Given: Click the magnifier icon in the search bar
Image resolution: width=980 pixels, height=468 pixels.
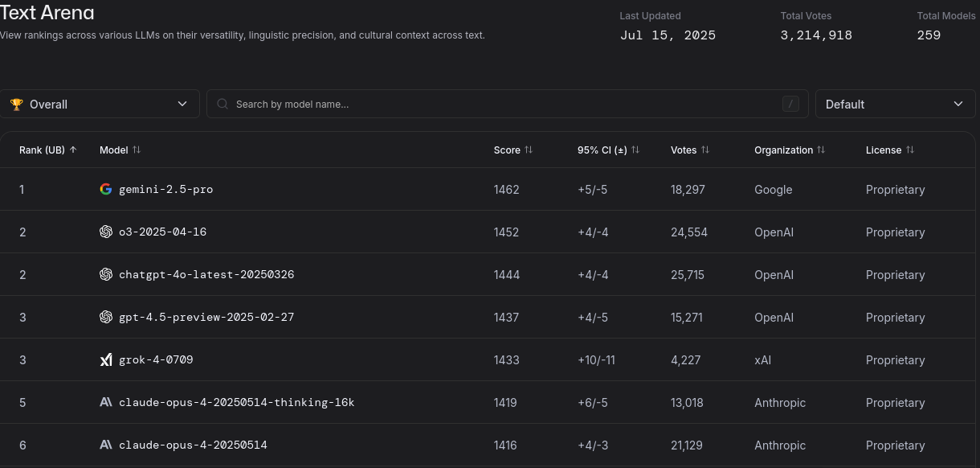Looking at the screenshot, I should click(x=223, y=105).
